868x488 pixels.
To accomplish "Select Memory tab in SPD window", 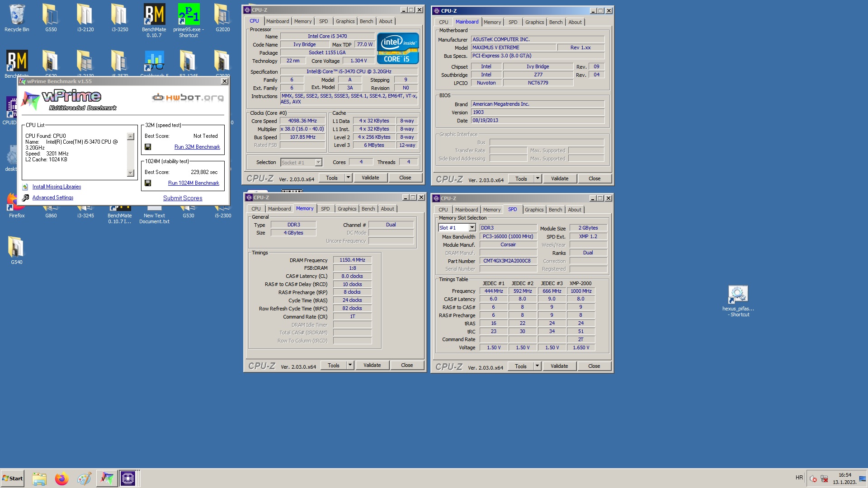I will 491,210.
